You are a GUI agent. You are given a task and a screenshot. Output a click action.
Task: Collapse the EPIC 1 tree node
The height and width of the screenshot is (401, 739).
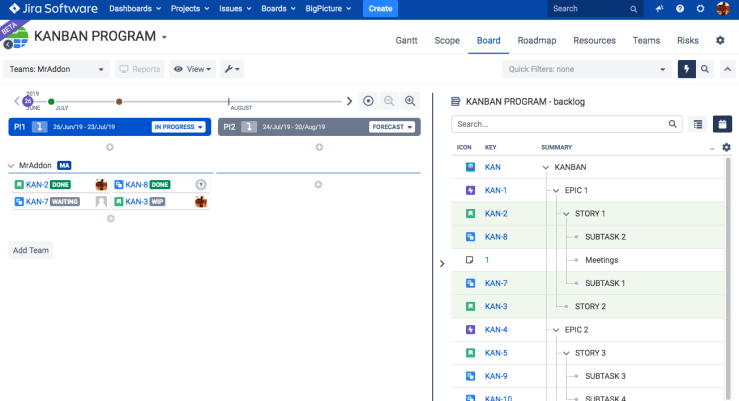click(x=556, y=190)
